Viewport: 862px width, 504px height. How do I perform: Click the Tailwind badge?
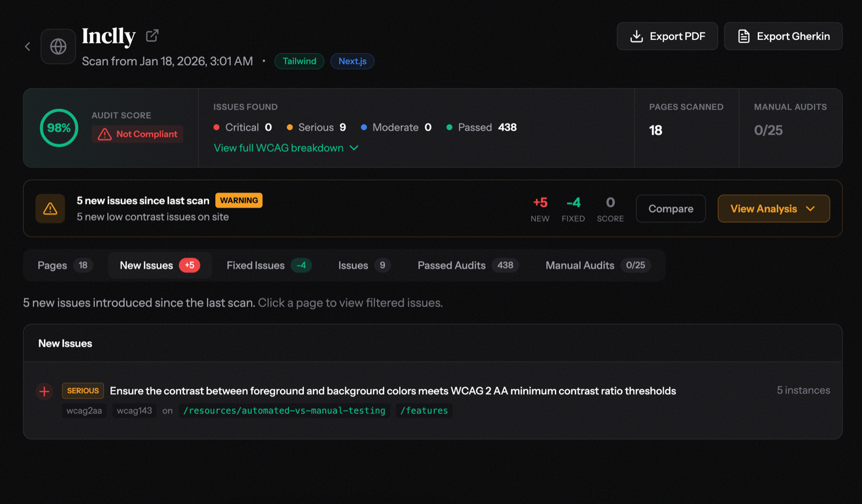pos(298,61)
